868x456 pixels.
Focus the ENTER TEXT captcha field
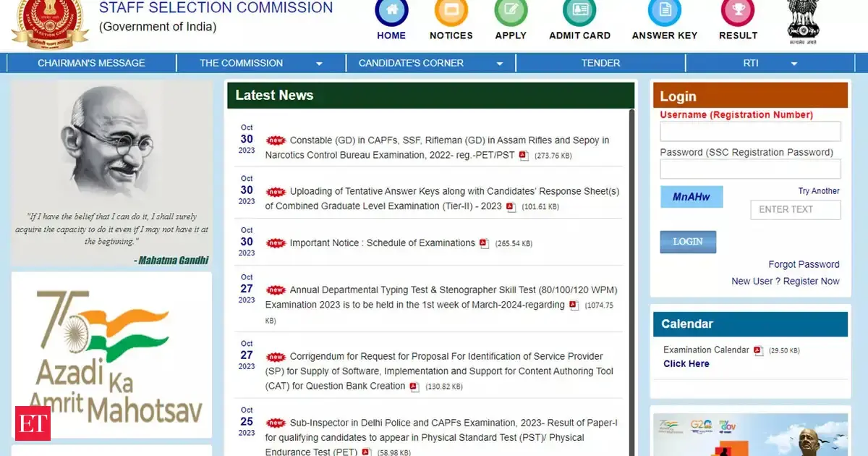click(x=796, y=210)
